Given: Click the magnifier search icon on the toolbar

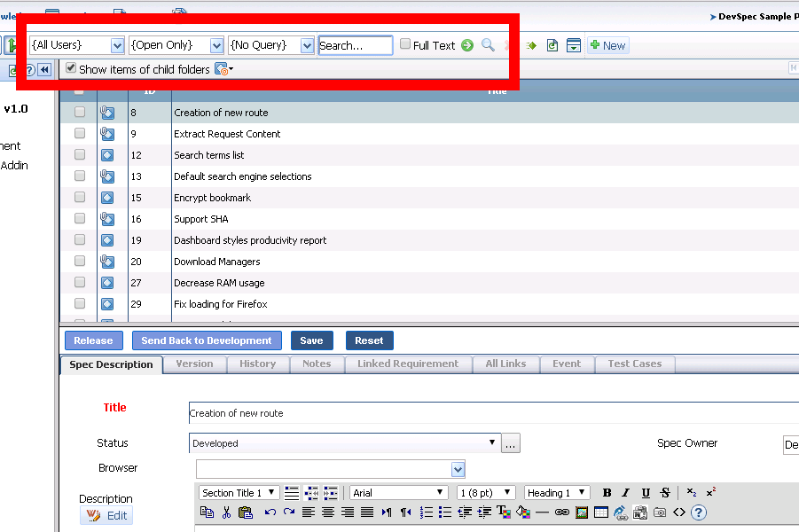Looking at the screenshot, I should tap(487, 44).
